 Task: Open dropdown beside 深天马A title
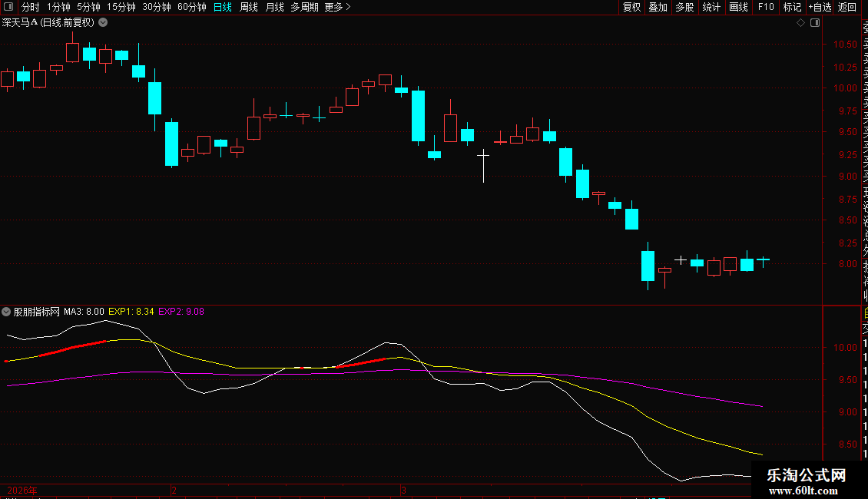click(x=103, y=23)
